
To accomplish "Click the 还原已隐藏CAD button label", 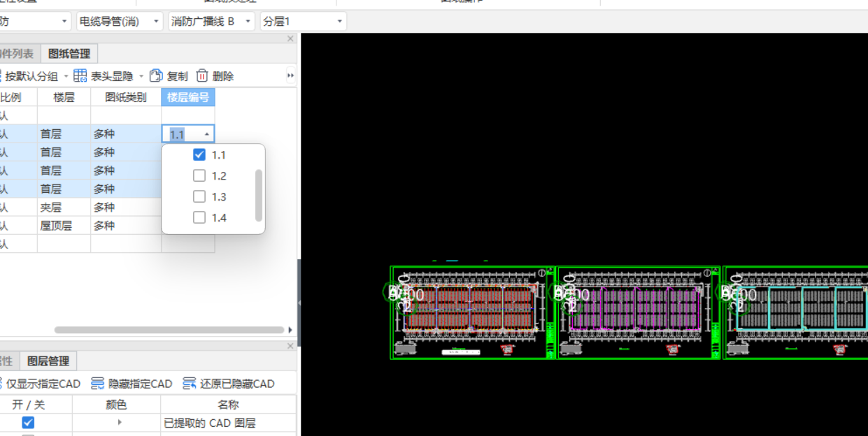I will [237, 384].
